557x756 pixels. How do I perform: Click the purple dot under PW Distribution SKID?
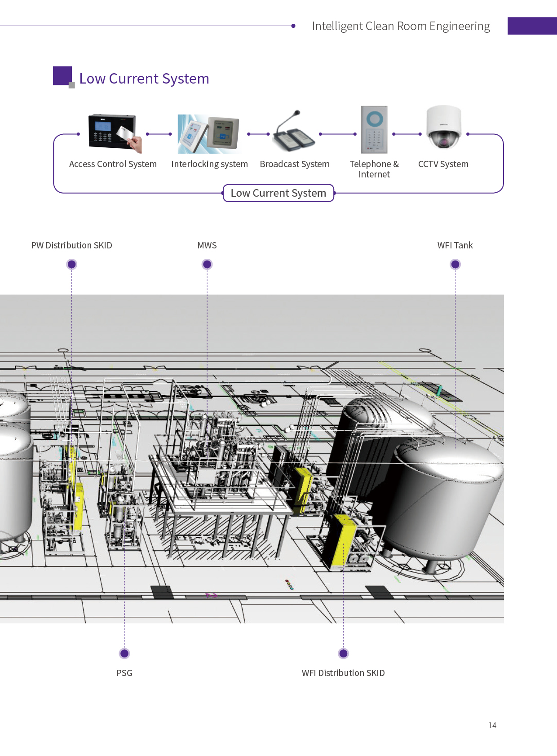(71, 264)
